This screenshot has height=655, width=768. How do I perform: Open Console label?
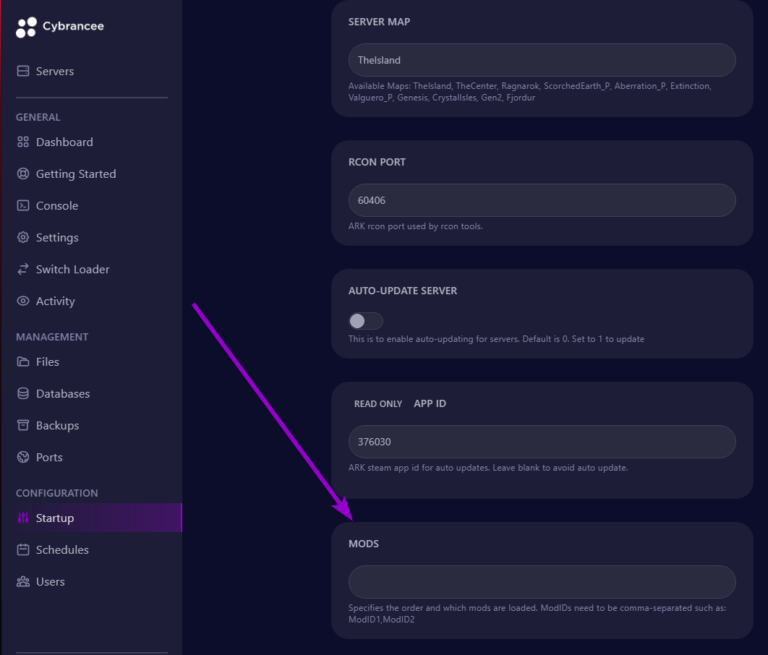pyautogui.click(x=57, y=206)
